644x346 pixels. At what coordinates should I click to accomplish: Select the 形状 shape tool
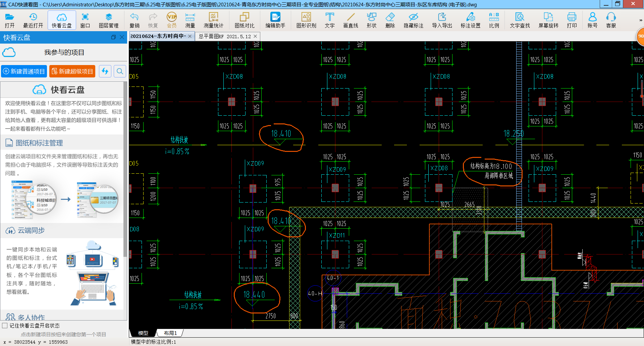(372, 20)
